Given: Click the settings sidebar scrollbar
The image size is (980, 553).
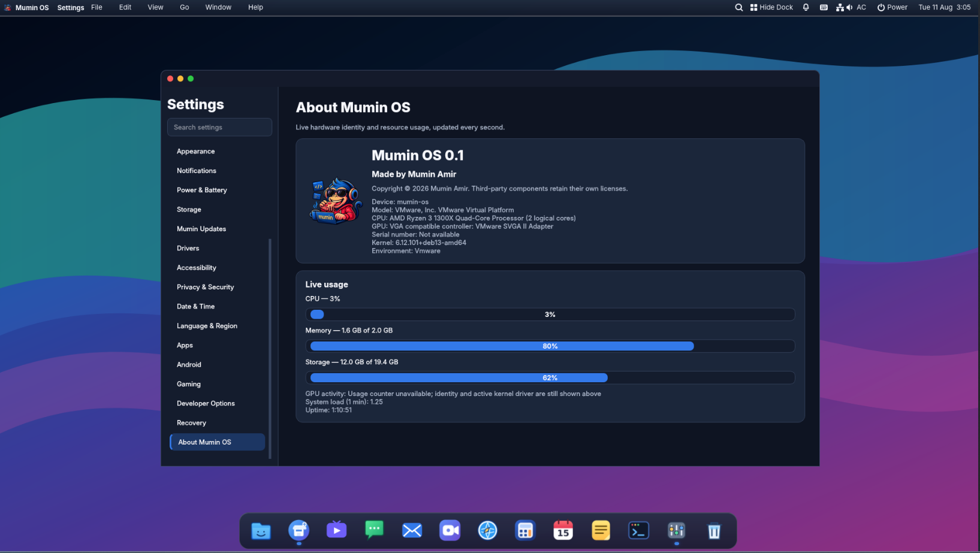Looking at the screenshot, I should pyautogui.click(x=270, y=349).
